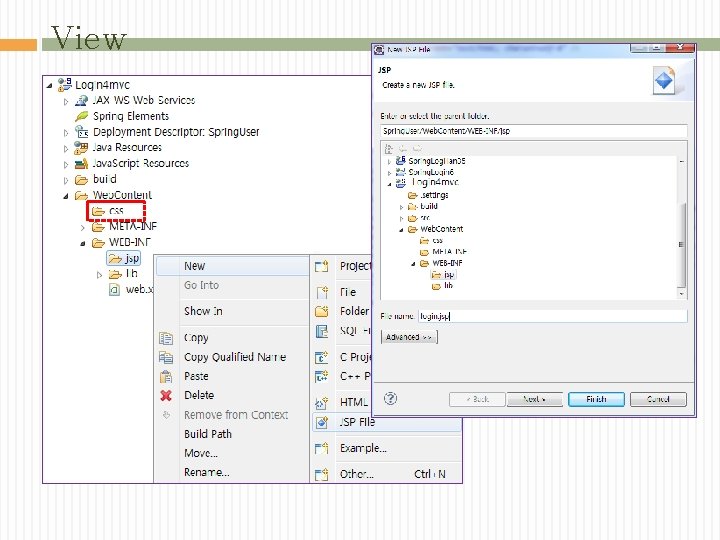This screenshot has height=540, width=720.
Task: Collapse WebContent in the dialog folder tree
Action: coord(401,230)
